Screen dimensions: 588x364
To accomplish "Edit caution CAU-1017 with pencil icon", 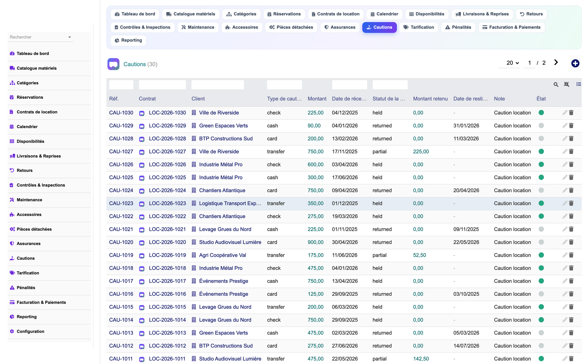I will [x=564, y=281].
